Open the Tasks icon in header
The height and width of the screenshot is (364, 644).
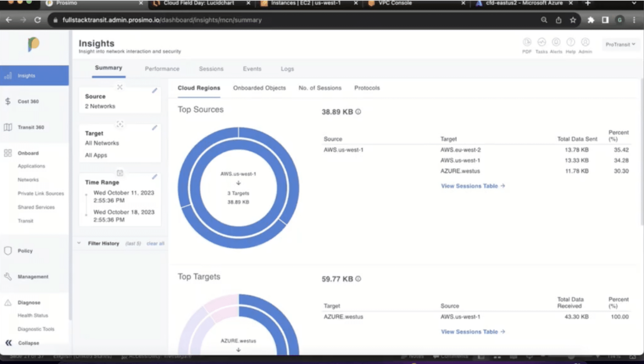[x=541, y=42]
